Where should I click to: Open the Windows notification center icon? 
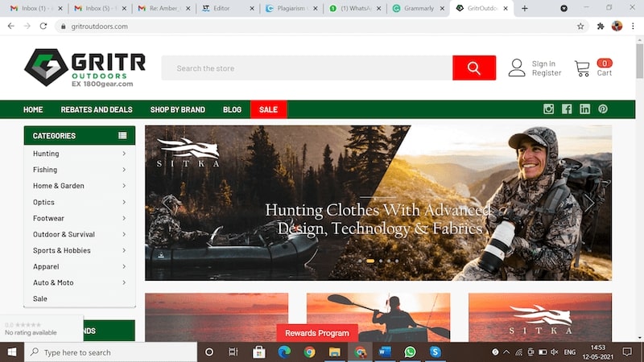(x=627, y=352)
